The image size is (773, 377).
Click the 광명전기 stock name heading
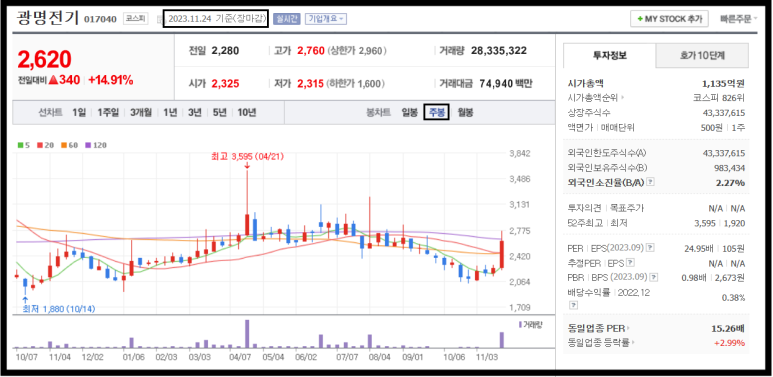pos(48,18)
